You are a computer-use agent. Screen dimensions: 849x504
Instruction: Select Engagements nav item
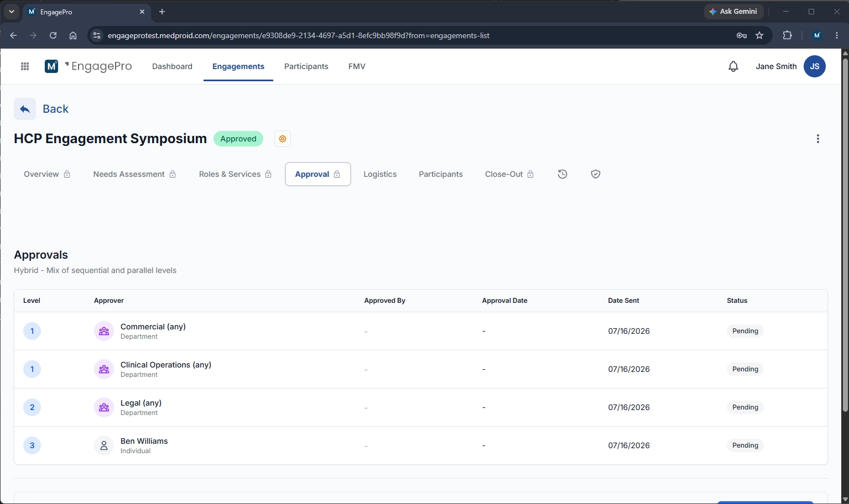pyautogui.click(x=238, y=66)
